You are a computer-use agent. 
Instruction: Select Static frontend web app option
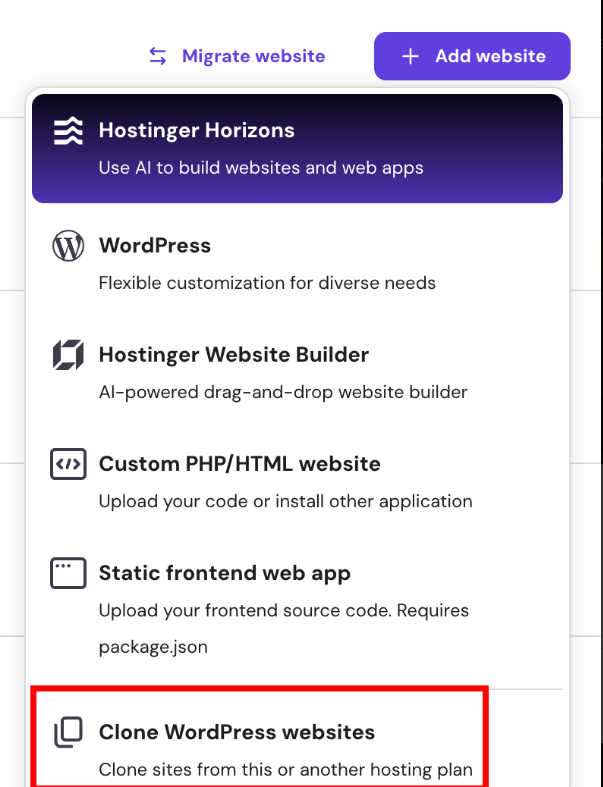pyautogui.click(x=297, y=609)
